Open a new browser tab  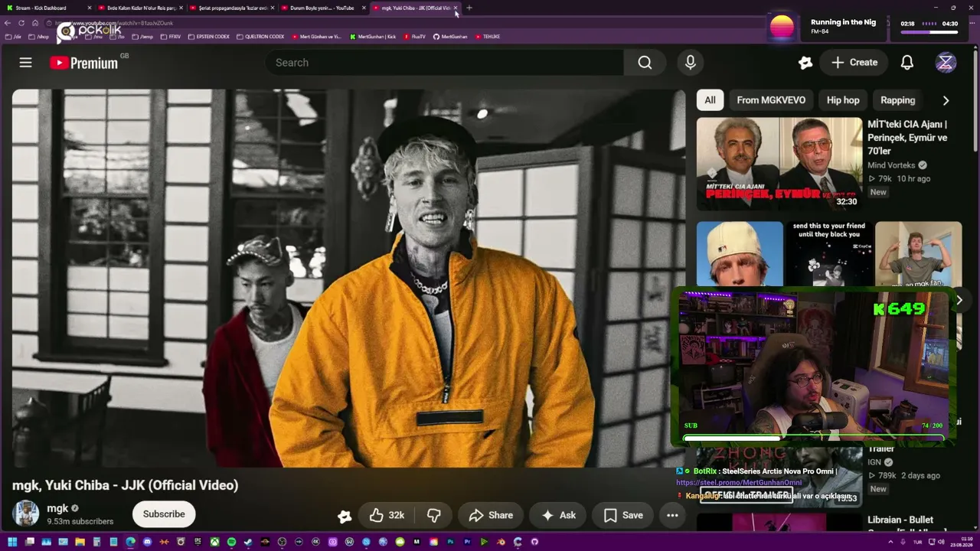469,8
